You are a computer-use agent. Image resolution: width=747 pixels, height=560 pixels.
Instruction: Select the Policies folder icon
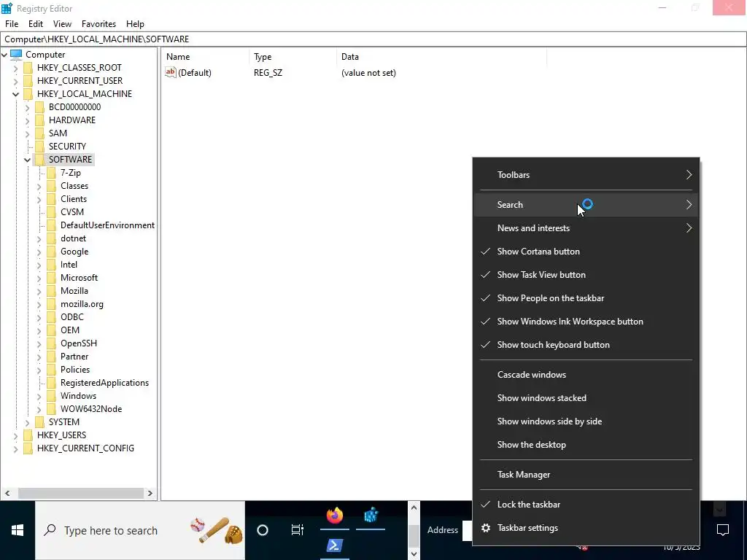click(x=52, y=370)
